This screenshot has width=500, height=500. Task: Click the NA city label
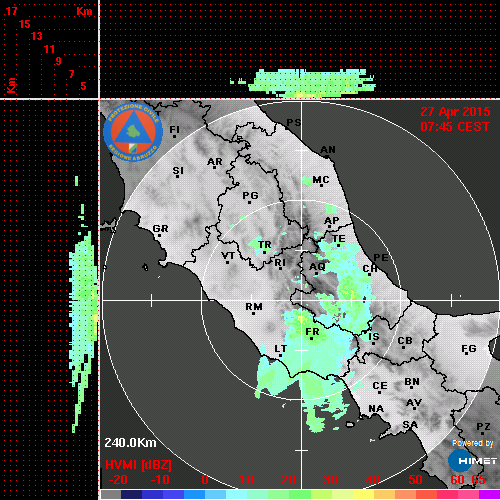[376, 408]
